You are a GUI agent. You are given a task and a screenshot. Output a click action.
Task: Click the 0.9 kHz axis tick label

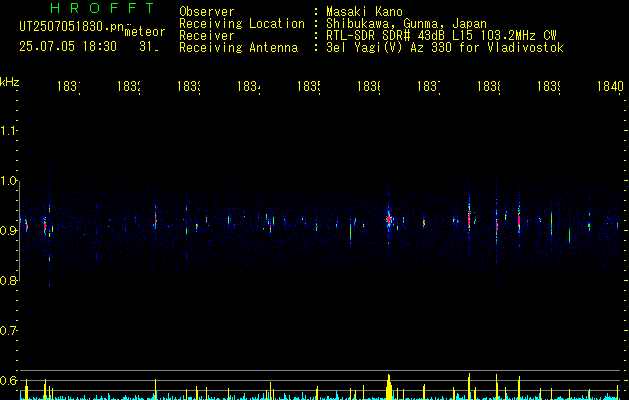pyautogui.click(x=8, y=231)
